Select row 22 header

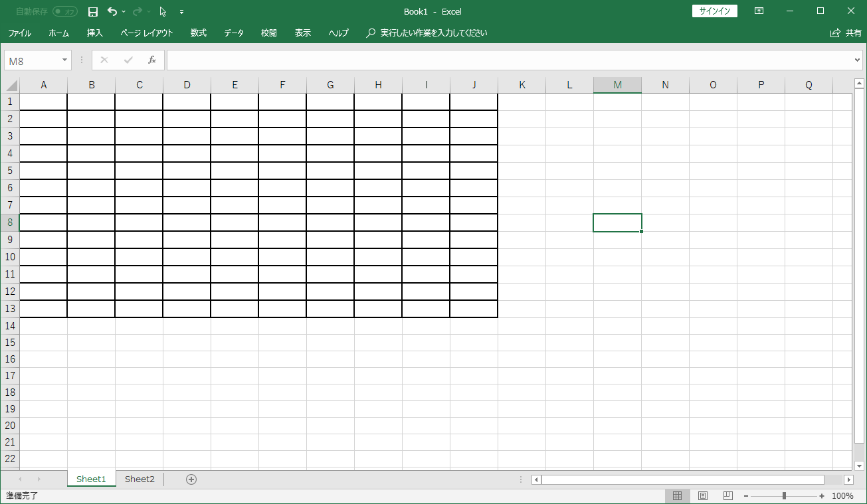(10, 459)
